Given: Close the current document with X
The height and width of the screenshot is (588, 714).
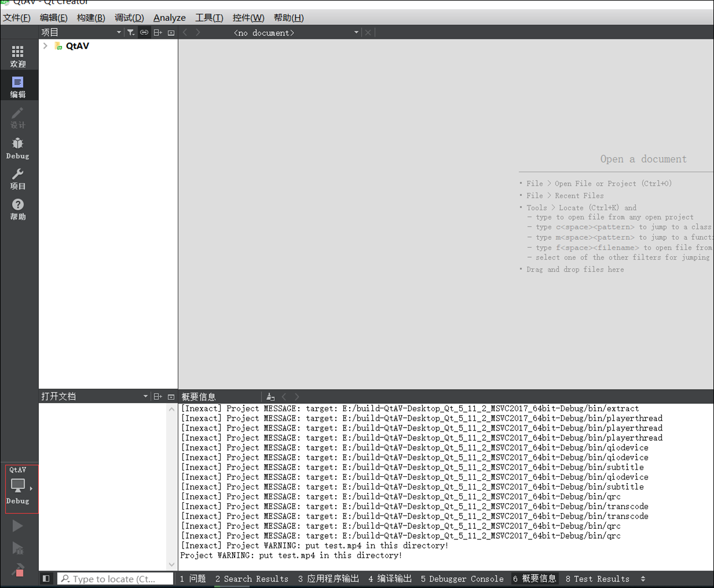Looking at the screenshot, I should click(x=368, y=32).
